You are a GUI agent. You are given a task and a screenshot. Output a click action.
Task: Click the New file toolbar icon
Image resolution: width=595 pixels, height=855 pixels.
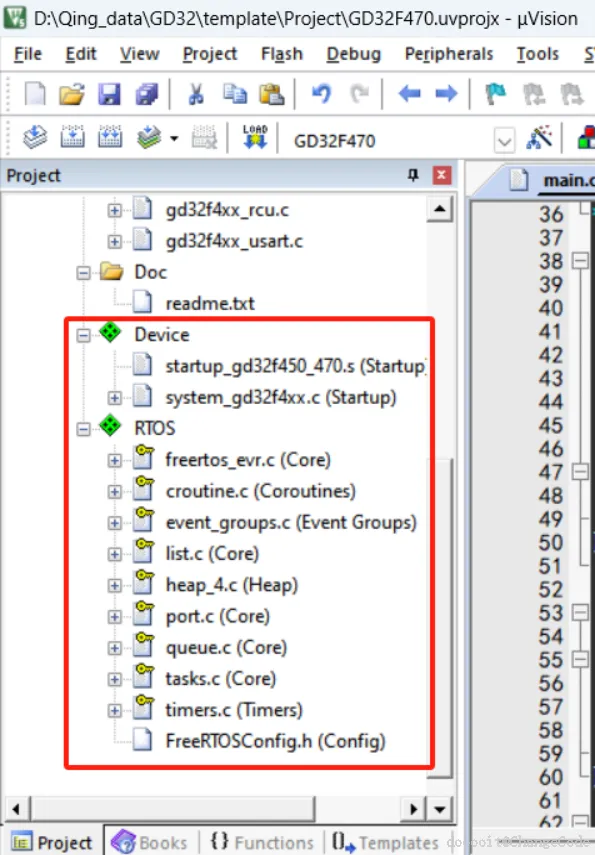[x=35, y=94]
